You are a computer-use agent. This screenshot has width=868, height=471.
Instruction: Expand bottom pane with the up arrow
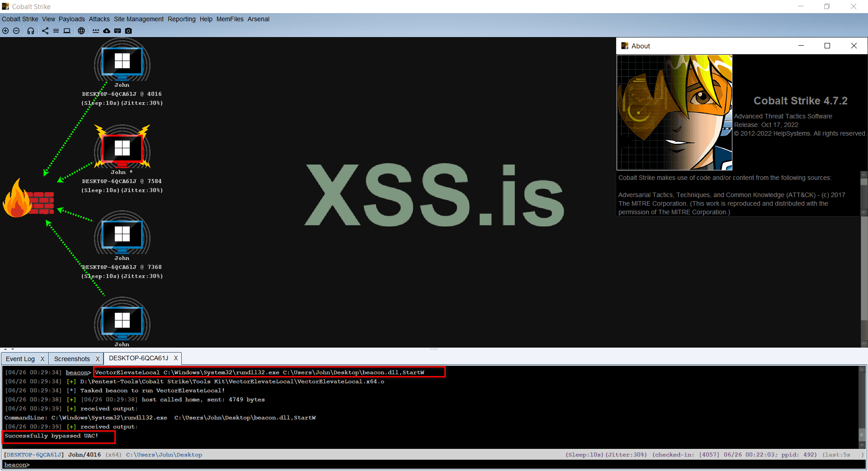tap(5, 349)
